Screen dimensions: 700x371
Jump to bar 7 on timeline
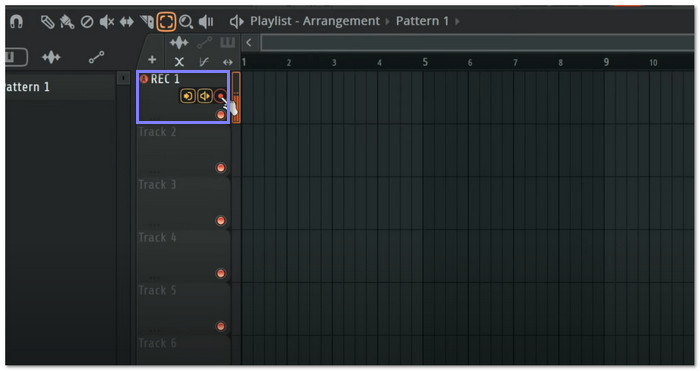tap(515, 63)
